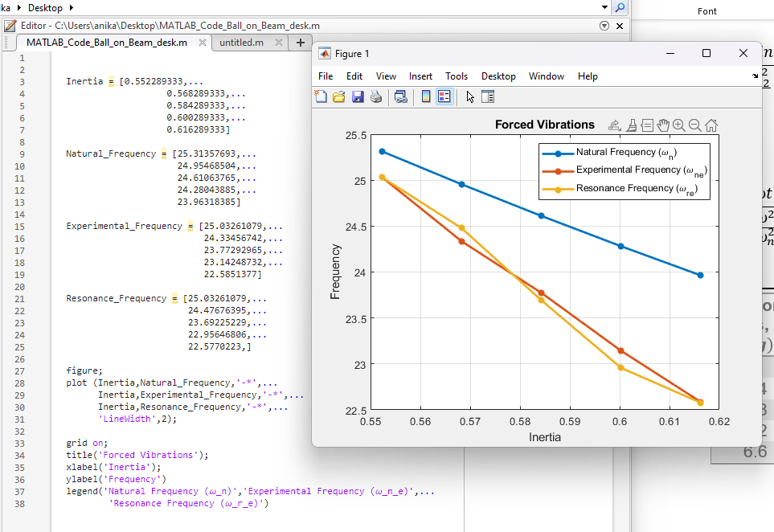Print Figure 1 using the printer icon
The height and width of the screenshot is (532, 774).
click(x=376, y=96)
